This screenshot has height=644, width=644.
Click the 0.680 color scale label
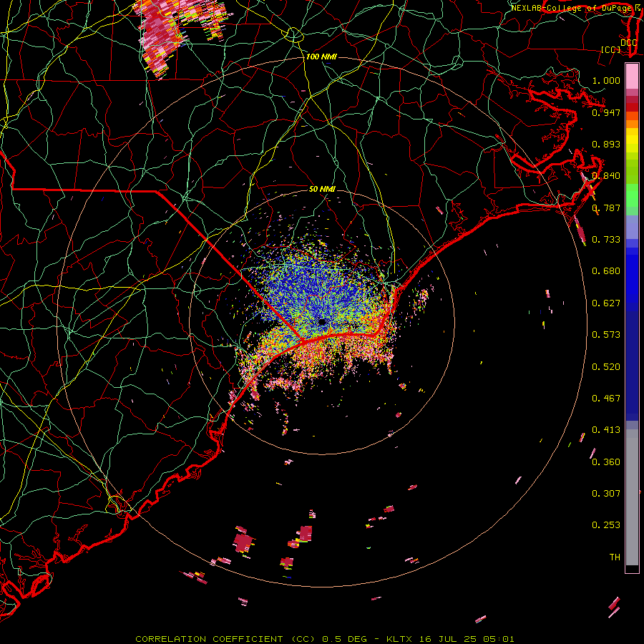(606, 271)
